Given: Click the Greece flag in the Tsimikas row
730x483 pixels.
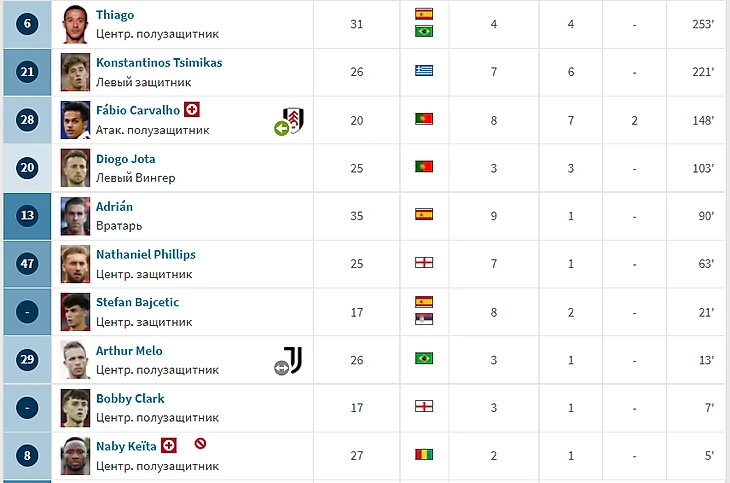Looking at the screenshot, I should 424,71.
